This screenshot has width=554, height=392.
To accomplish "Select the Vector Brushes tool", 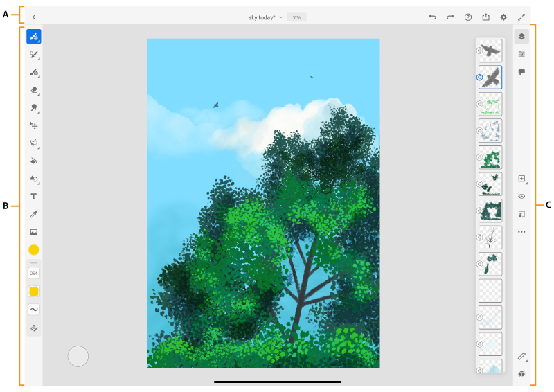I will click(34, 73).
